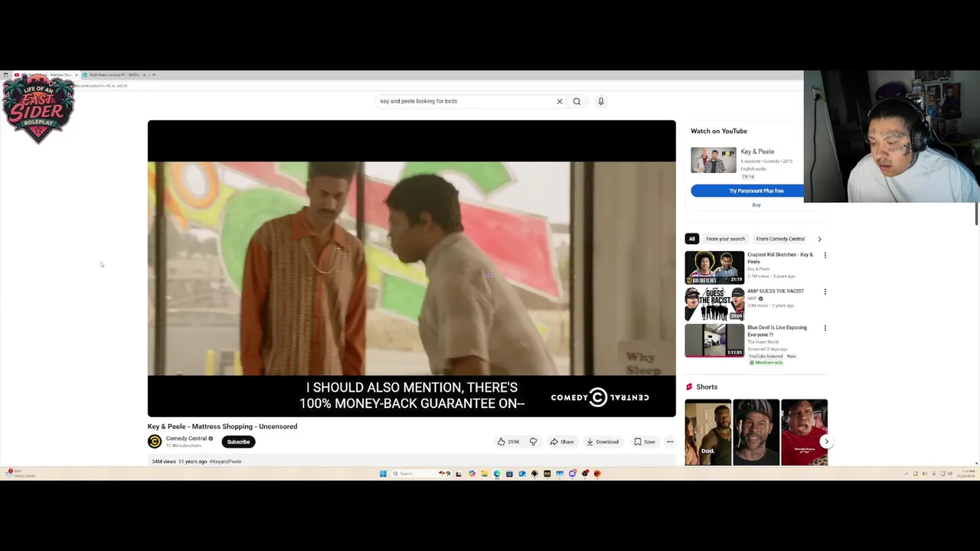Click Try Paramount Plus free button
The height and width of the screenshot is (551, 980).
click(756, 191)
